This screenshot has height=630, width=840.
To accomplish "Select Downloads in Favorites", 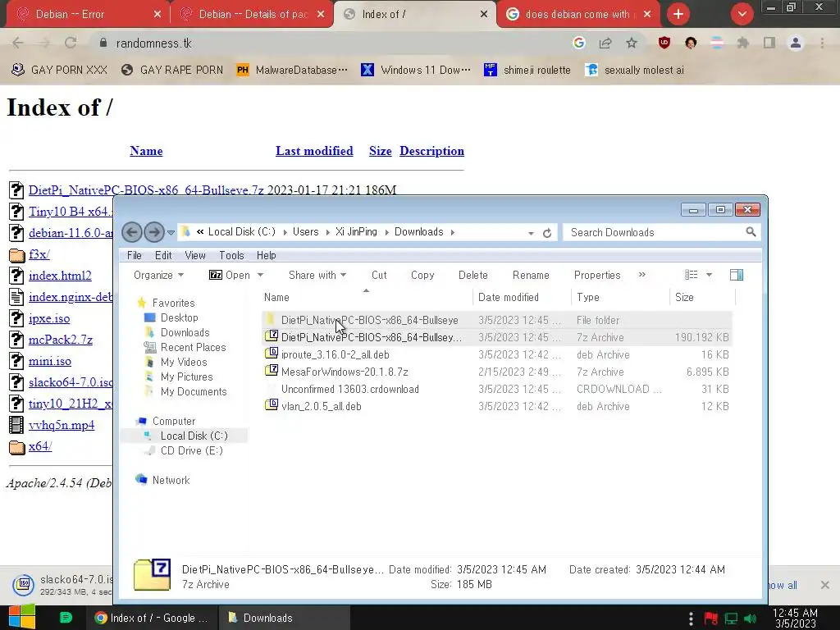I will point(185,333).
